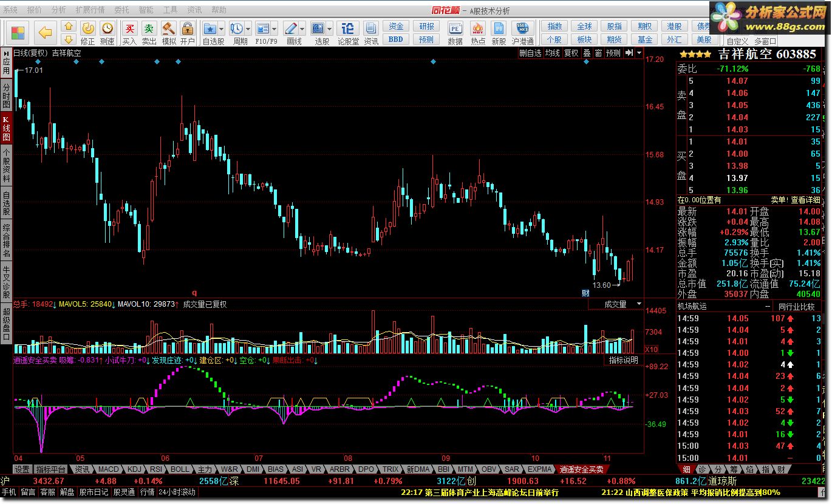The image size is (832, 504).
Task: Click the up arrow toolbar icon
Action: [69, 27]
